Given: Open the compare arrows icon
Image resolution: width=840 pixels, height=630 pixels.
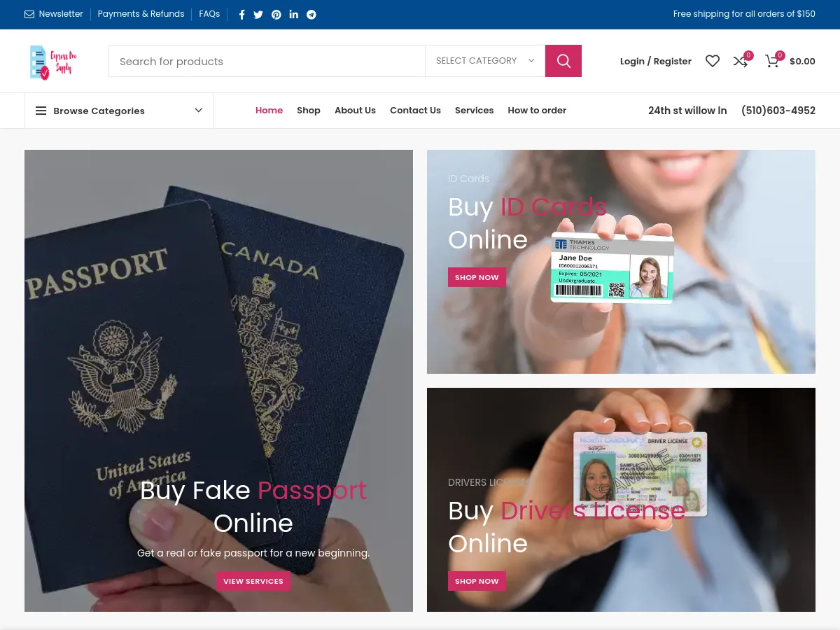Looking at the screenshot, I should click(x=741, y=61).
